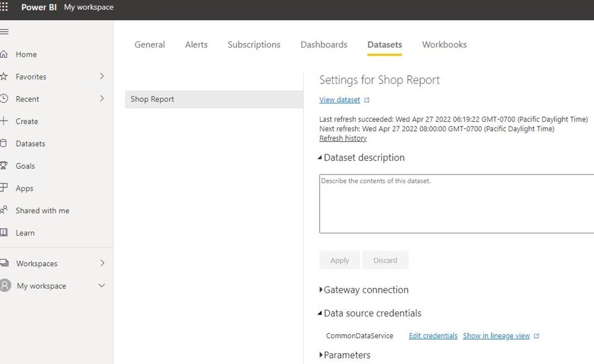Screen dimensions: 594x364
Task: Expand the Workspaces flyout chevron
Action: [x=102, y=263]
